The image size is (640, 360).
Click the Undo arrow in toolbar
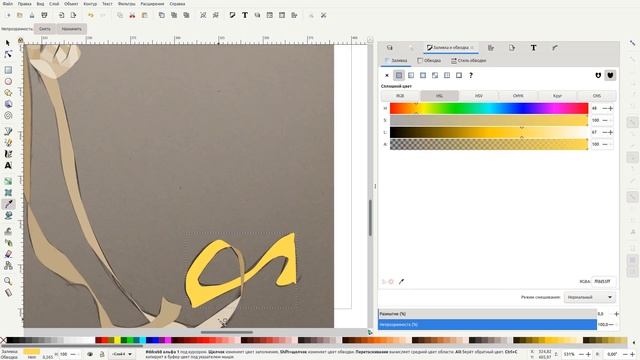(91, 15)
